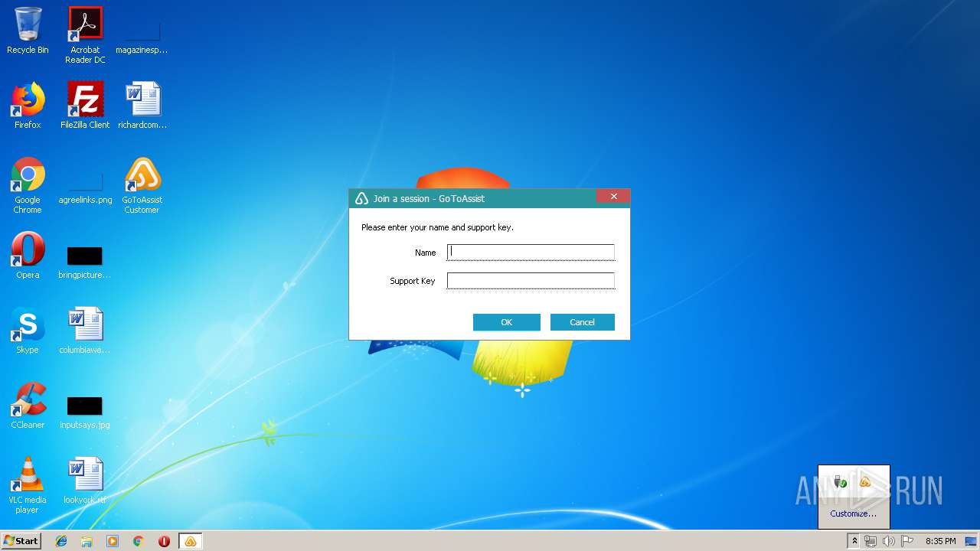Open Internet Explorer from taskbar
This screenshot has width=980, height=551.
[61, 541]
